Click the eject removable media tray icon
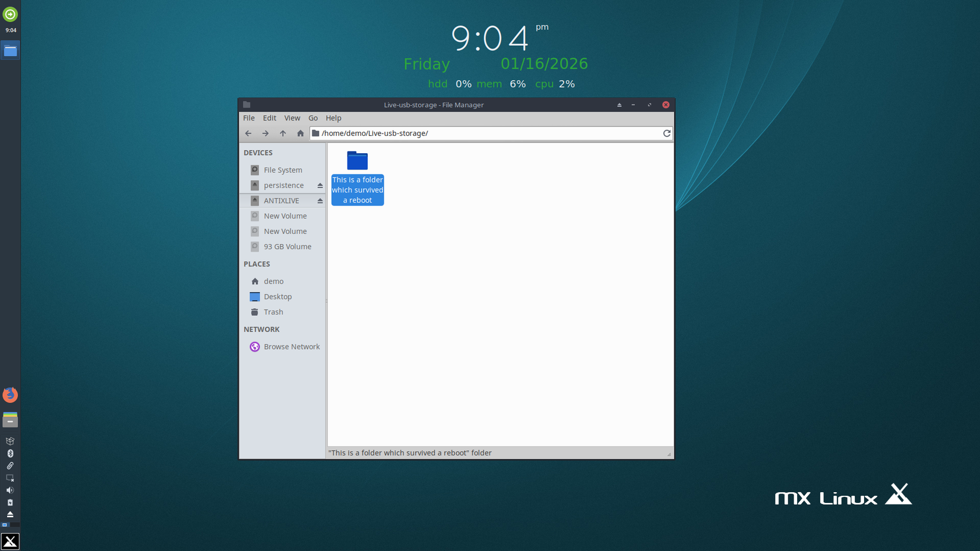 coord(10,514)
